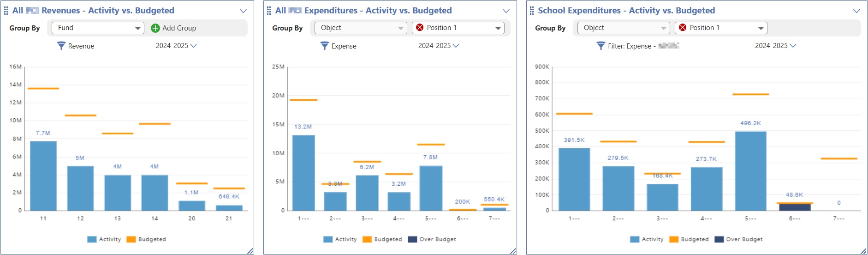
Task: Open the Object dropdown in School Expenditures panel
Action: tap(624, 28)
